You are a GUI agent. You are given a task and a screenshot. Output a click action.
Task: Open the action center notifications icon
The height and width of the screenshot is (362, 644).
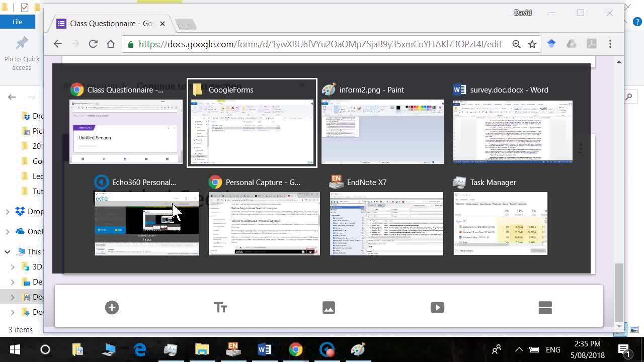[x=624, y=349]
